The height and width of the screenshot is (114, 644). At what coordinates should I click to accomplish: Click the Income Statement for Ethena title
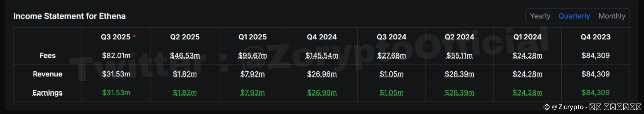[x=69, y=16]
